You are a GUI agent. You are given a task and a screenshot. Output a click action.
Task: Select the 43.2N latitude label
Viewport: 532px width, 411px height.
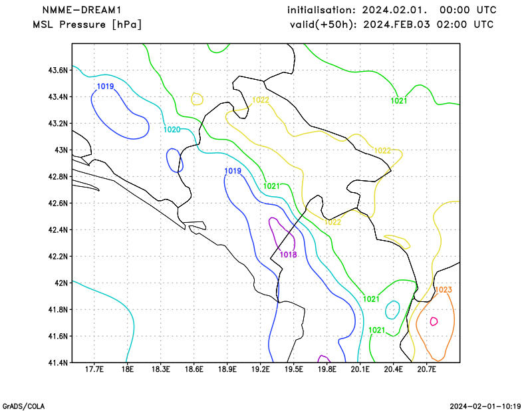pyautogui.click(x=58, y=124)
